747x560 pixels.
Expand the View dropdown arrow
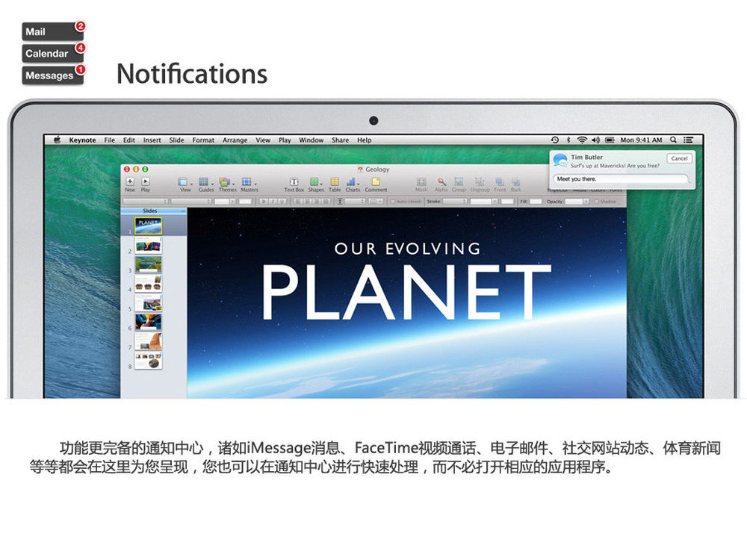pos(191,184)
